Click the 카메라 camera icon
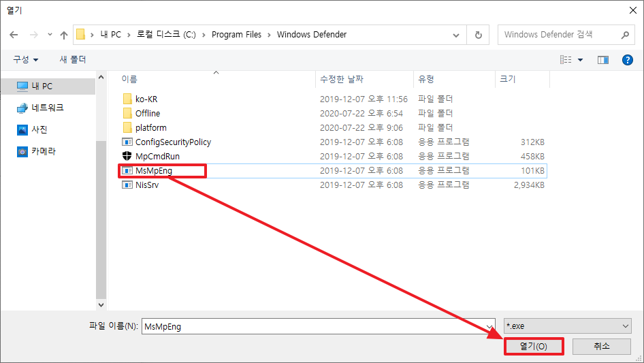The width and height of the screenshot is (644, 363). pyautogui.click(x=22, y=152)
